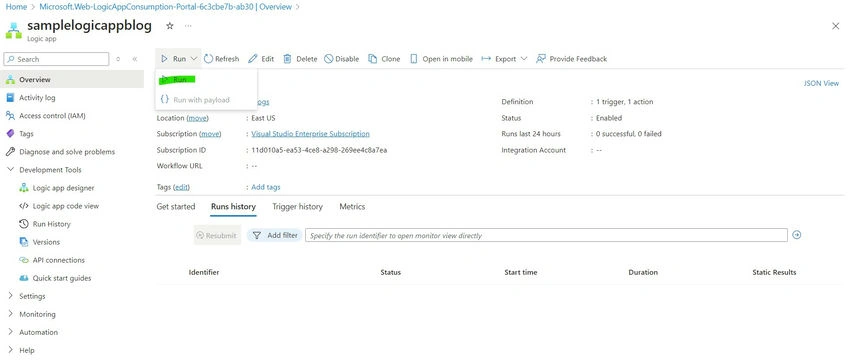Click the Add filter button
The width and height of the screenshot is (850, 360).
[275, 235]
